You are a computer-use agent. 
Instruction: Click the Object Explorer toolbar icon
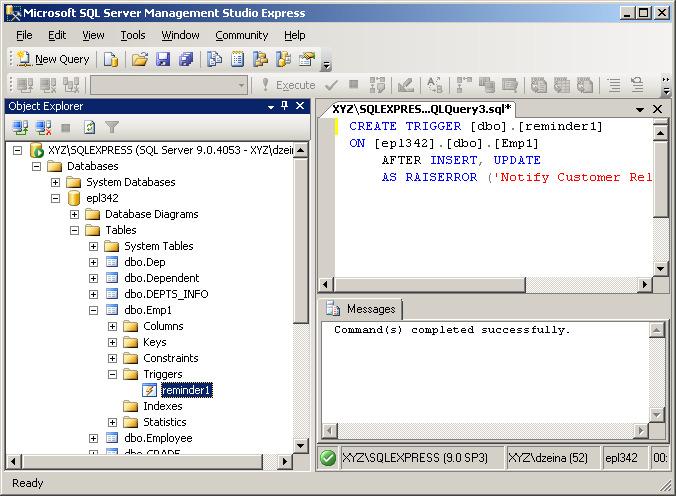click(260, 59)
